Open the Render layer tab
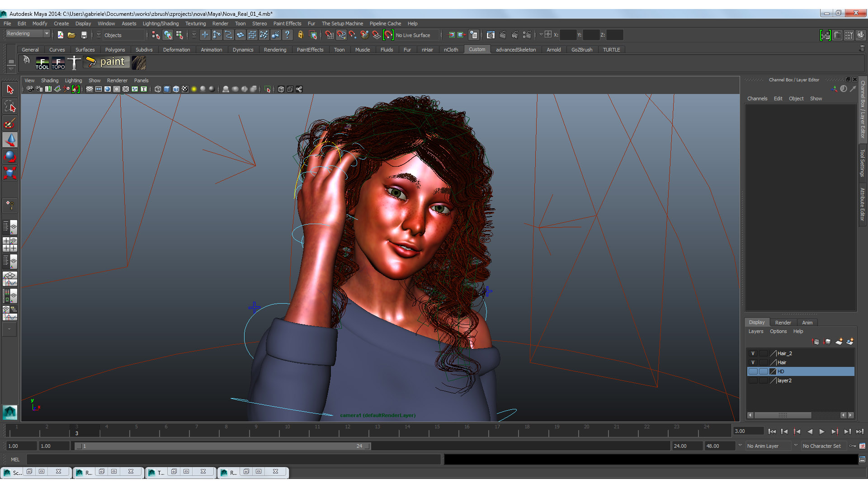The width and height of the screenshot is (868, 488). 783,323
